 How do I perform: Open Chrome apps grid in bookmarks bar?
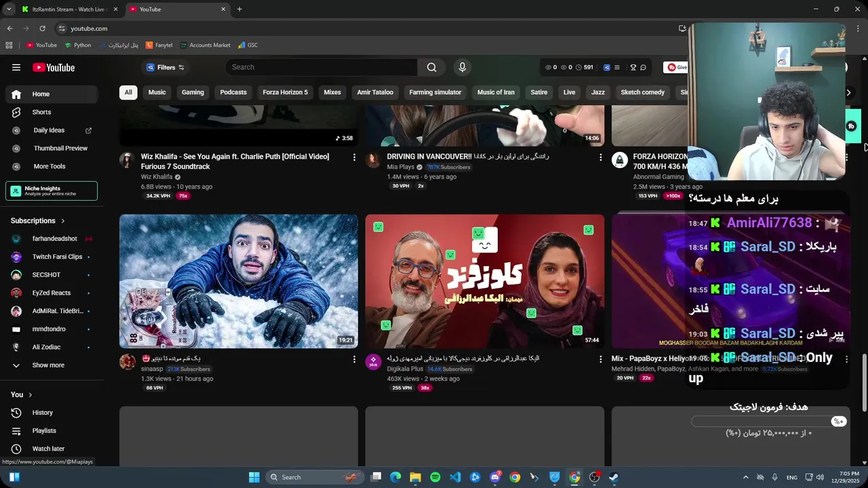[x=9, y=45]
